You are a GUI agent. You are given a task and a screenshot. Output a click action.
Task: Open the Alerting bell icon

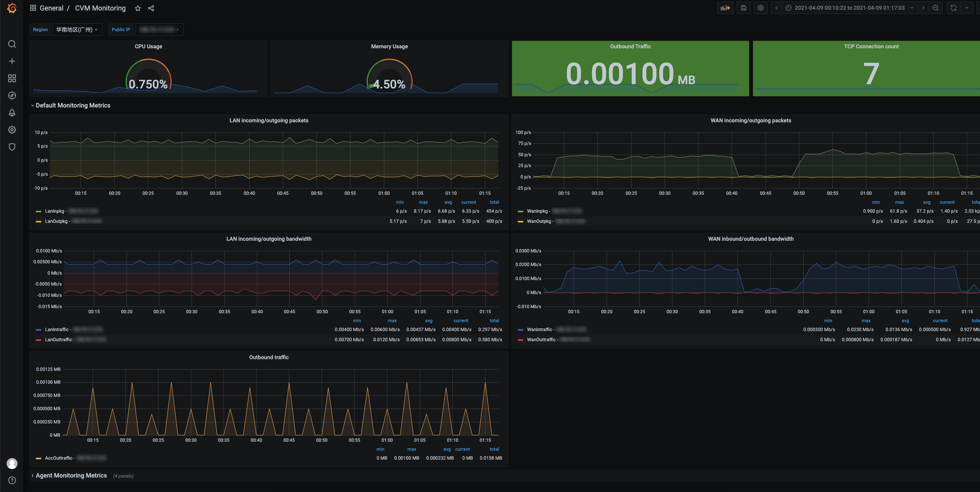pos(12,113)
